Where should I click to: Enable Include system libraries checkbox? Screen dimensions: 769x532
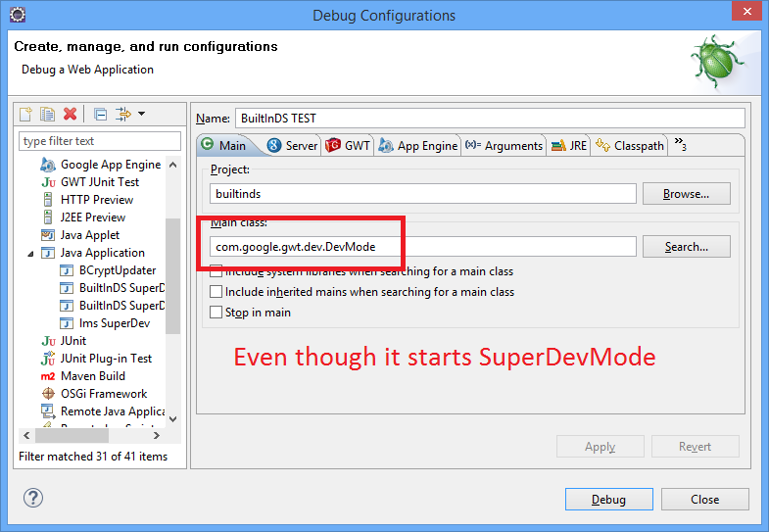click(216, 271)
